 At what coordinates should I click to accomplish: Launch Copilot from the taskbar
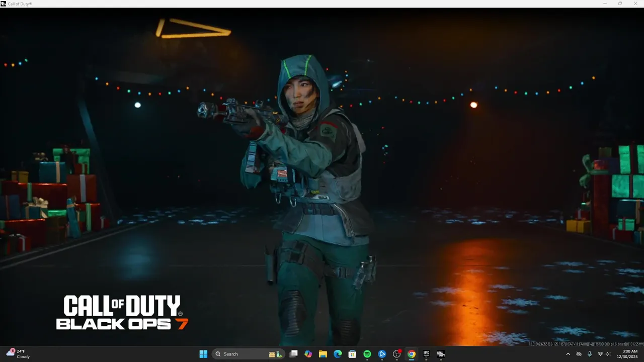(x=308, y=354)
